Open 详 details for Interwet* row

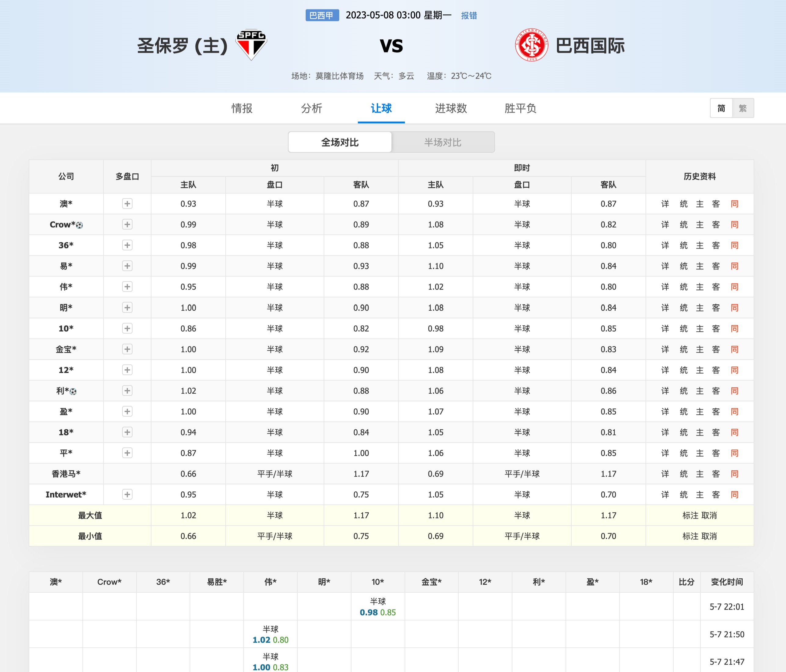click(x=665, y=495)
